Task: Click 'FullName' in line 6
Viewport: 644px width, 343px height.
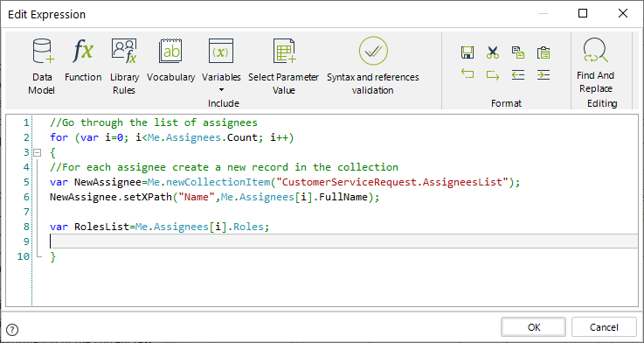Action: coord(343,197)
